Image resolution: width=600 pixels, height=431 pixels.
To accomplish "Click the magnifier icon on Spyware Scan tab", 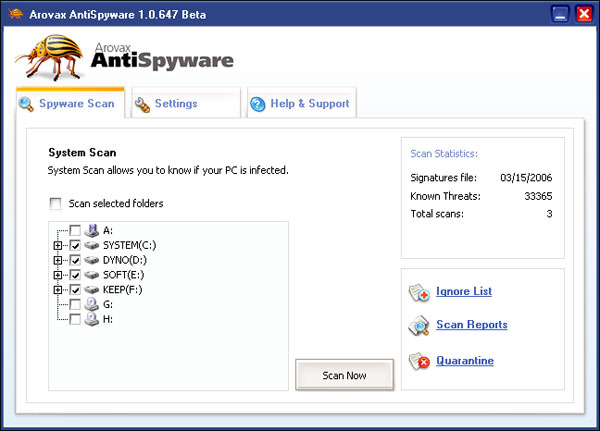I will click(26, 104).
